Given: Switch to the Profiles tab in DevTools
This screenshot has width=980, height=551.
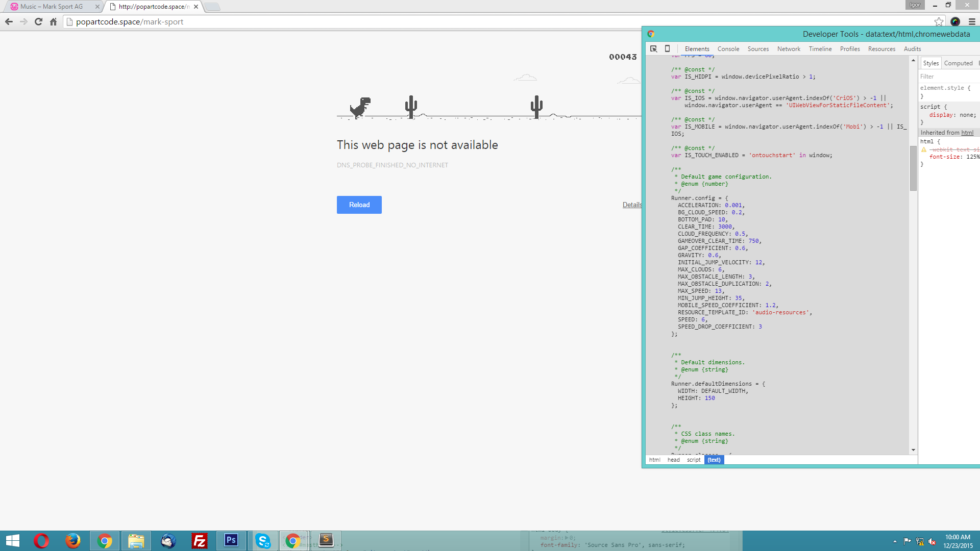Looking at the screenshot, I should click(x=850, y=49).
